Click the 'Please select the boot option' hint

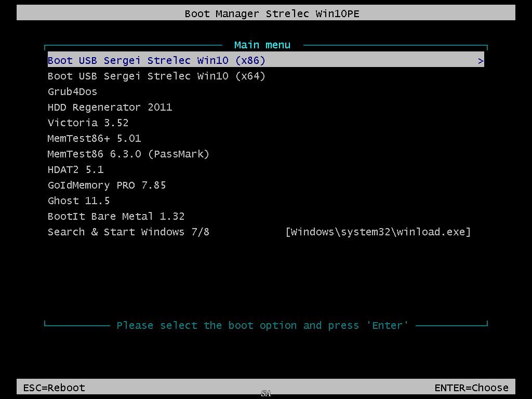pyautogui.click(x=262, y=326)
